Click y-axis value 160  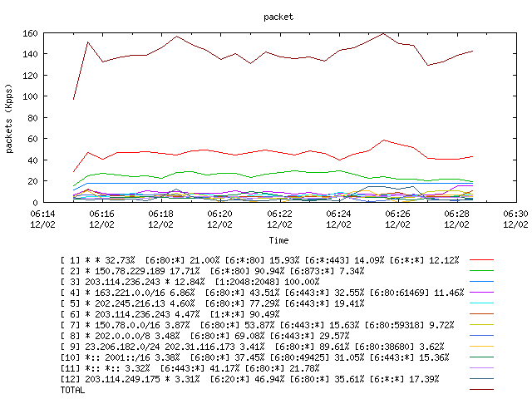[x=30, y=33]
